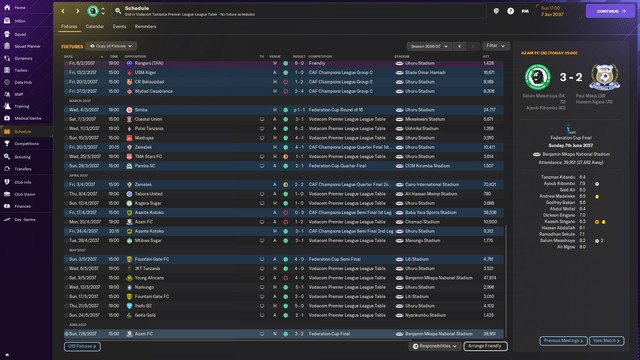Click the Continue button

pyautogui.click(x=610, y=11)
